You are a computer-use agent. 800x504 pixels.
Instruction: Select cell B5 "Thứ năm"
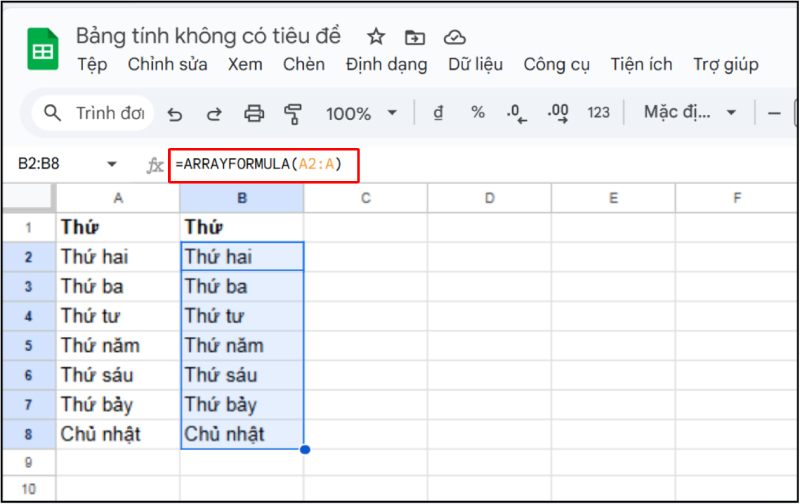click(242, 346)
